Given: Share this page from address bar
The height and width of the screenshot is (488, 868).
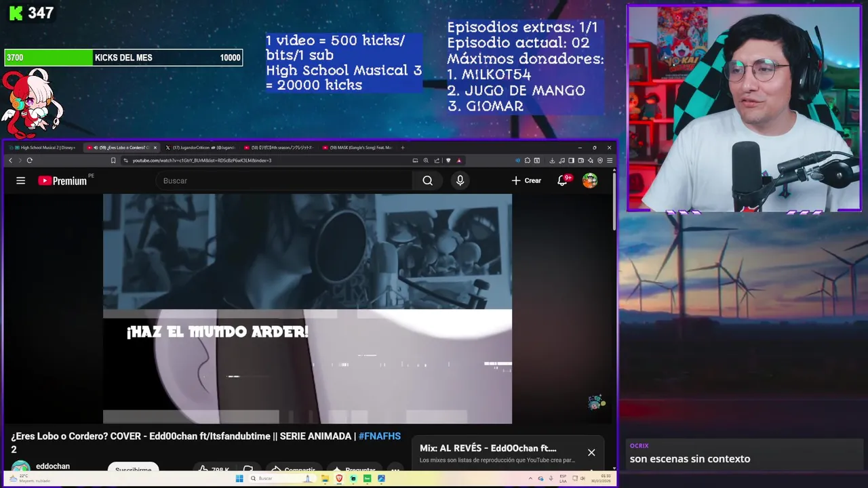Looking at the screenshot, I should pyautogui.click(x=437, y=160).
